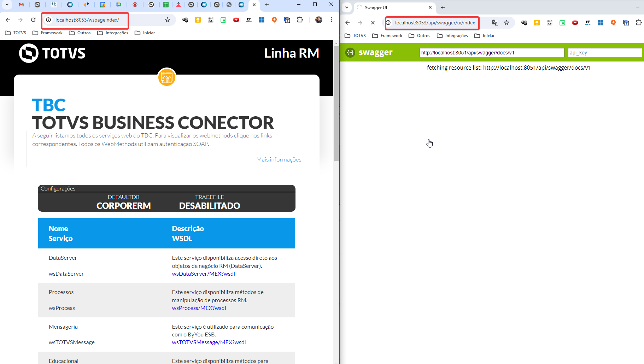The width and height of the screenshot is (644, 364).
Task: View site info icon in left address bar
Action: [x=49, y=20]
